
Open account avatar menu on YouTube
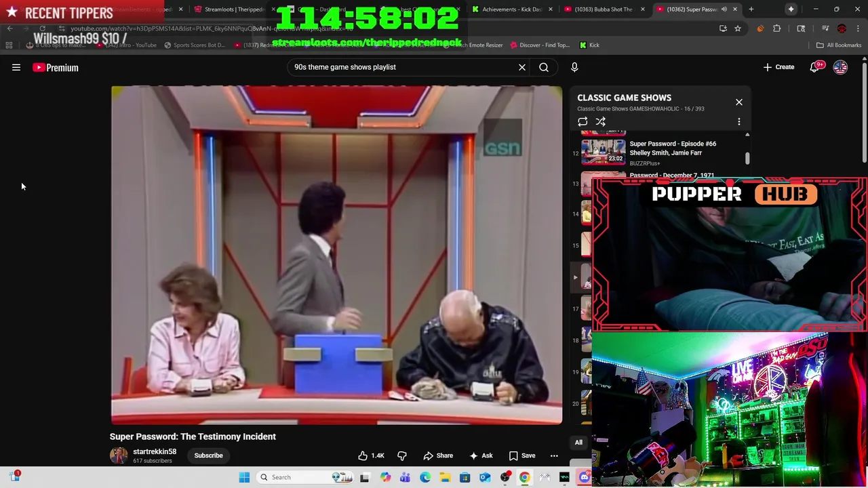pyautogui.click(x=840, y=67)
